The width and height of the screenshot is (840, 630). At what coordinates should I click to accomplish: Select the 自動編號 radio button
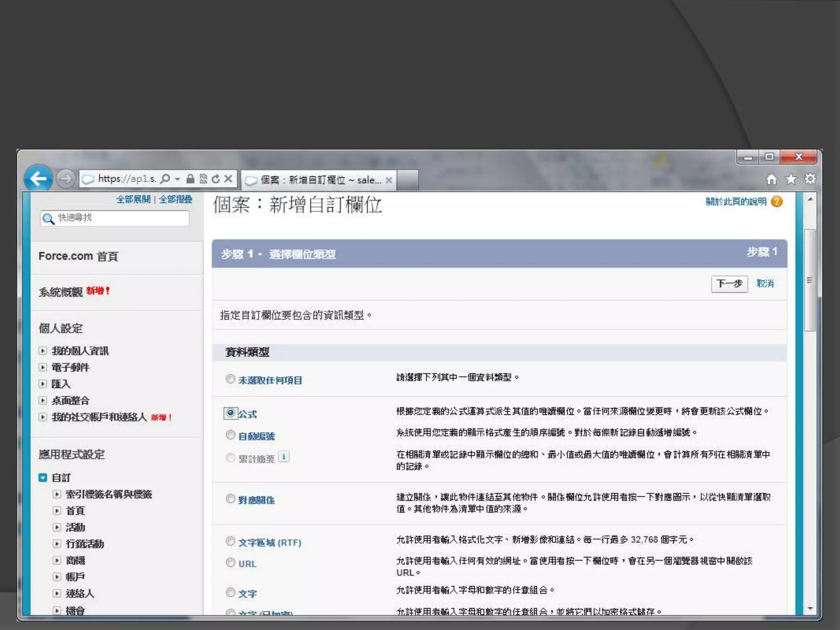[231, 435]
